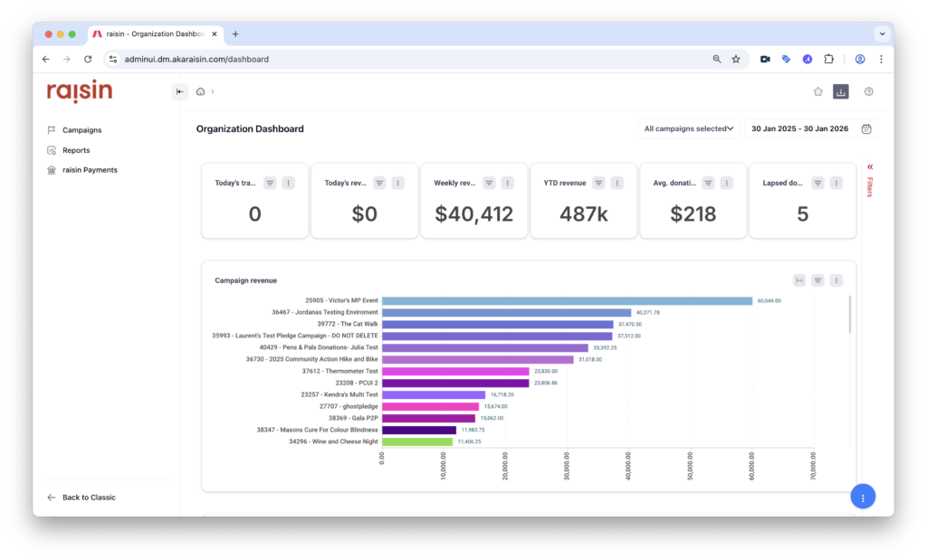
Task: Open more options on Today's transactions card
Action: click(288, 183)
